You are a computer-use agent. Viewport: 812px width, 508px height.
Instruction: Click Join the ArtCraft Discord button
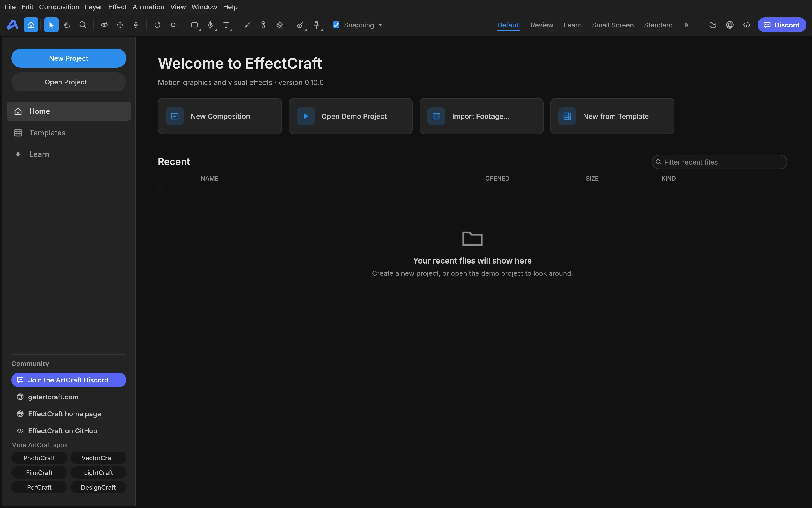point(69,380)
